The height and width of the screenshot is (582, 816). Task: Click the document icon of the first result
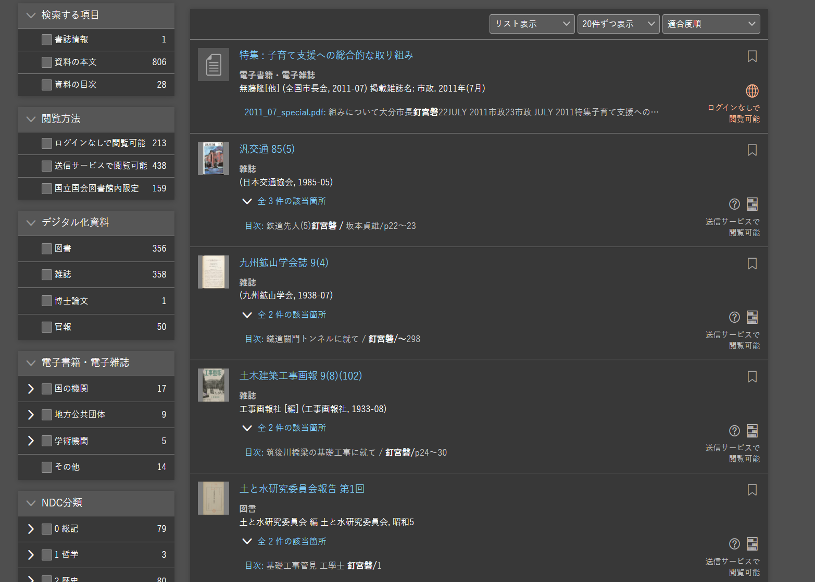(x=212, y=65)
